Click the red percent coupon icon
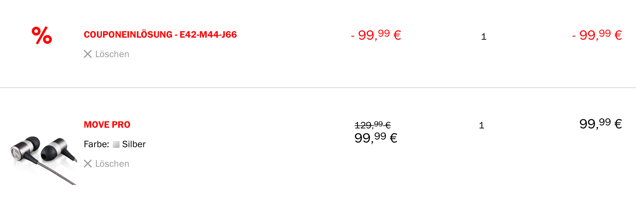The image size is (644, 201). [42, 35]
